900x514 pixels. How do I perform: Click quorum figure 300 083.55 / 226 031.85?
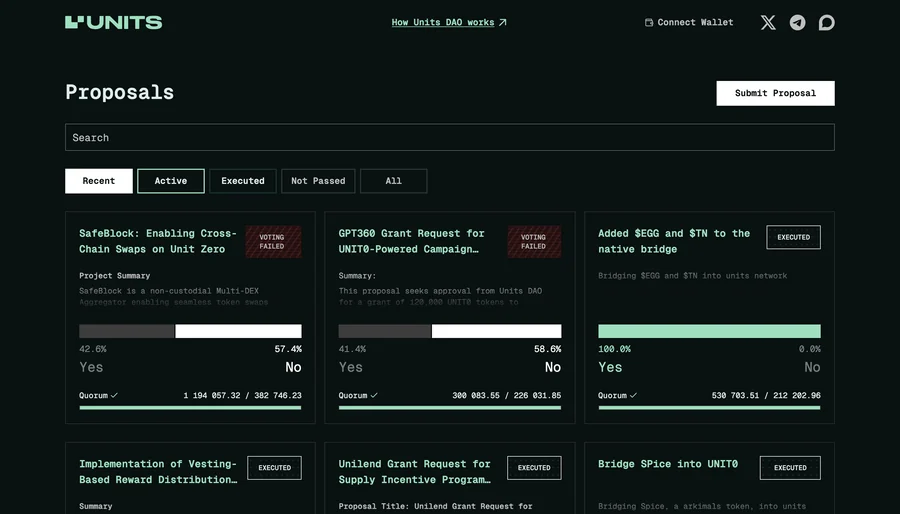click(507, 395)
